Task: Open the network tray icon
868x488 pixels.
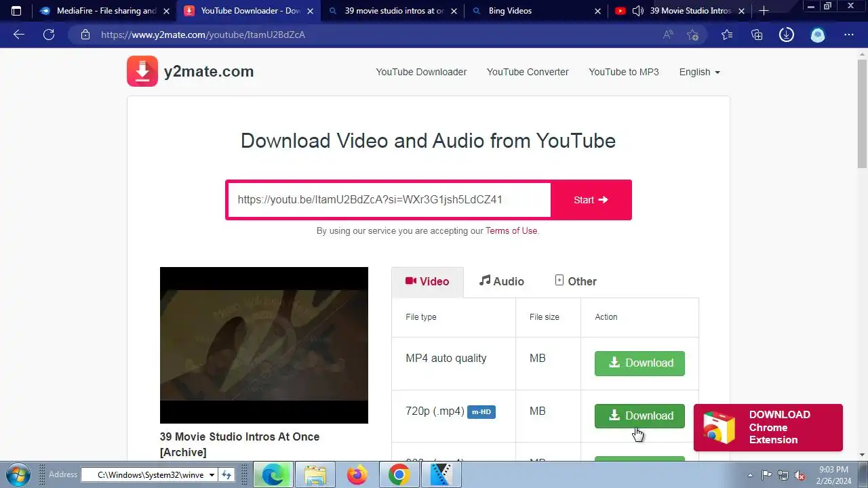Action: 783,475
